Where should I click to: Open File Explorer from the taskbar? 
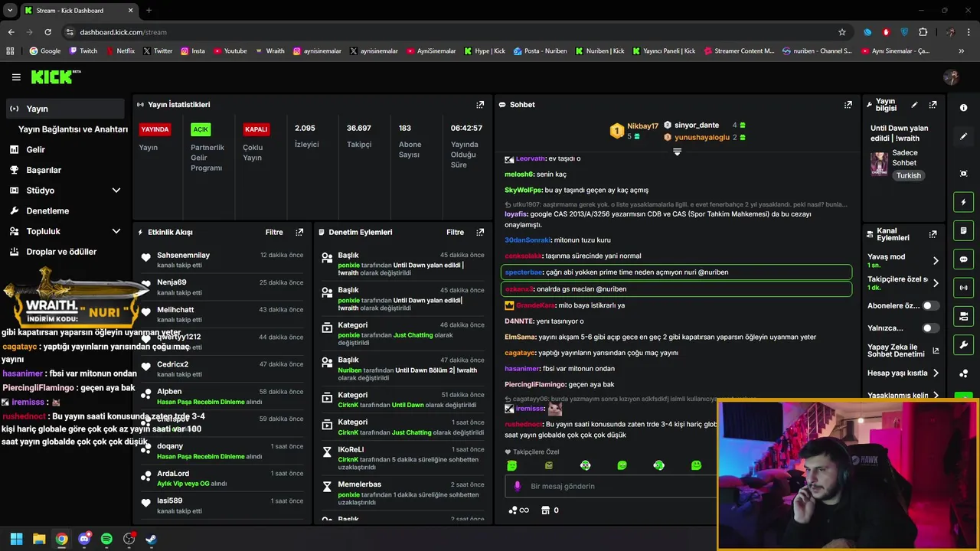click(39, 539)
